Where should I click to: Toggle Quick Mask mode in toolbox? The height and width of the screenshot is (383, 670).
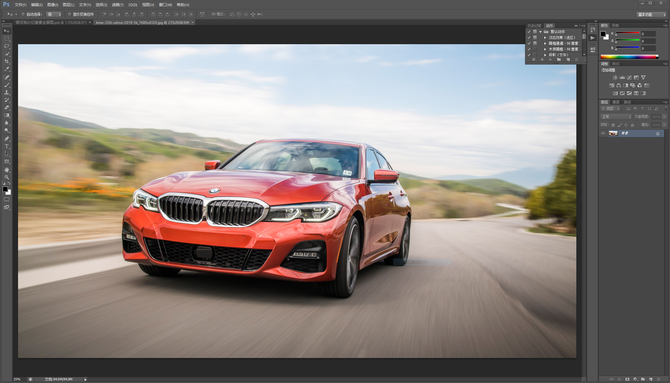[6, 199]
